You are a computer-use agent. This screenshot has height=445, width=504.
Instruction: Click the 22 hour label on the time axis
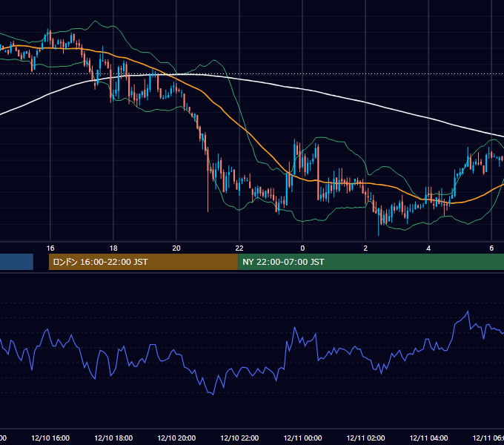239,248
